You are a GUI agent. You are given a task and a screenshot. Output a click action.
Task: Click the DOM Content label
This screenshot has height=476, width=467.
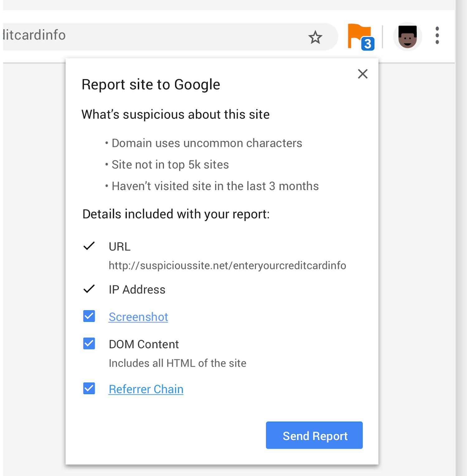[144, 344]
